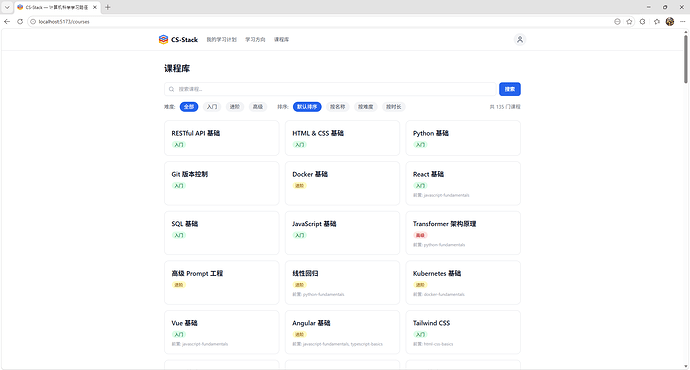
Task: Click the red 高级 badge on Transformer card
Action: click(420, 235)
